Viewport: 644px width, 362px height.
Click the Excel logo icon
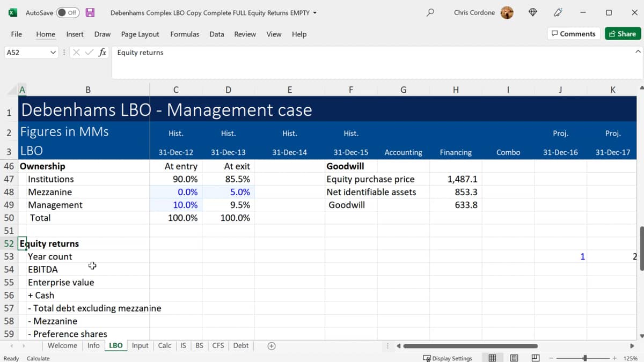click(13, 12)
